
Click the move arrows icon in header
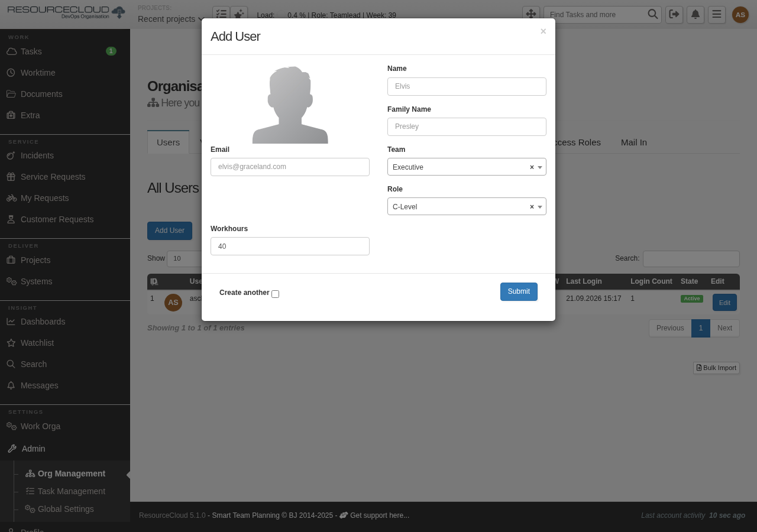click(x=531, y=15)
